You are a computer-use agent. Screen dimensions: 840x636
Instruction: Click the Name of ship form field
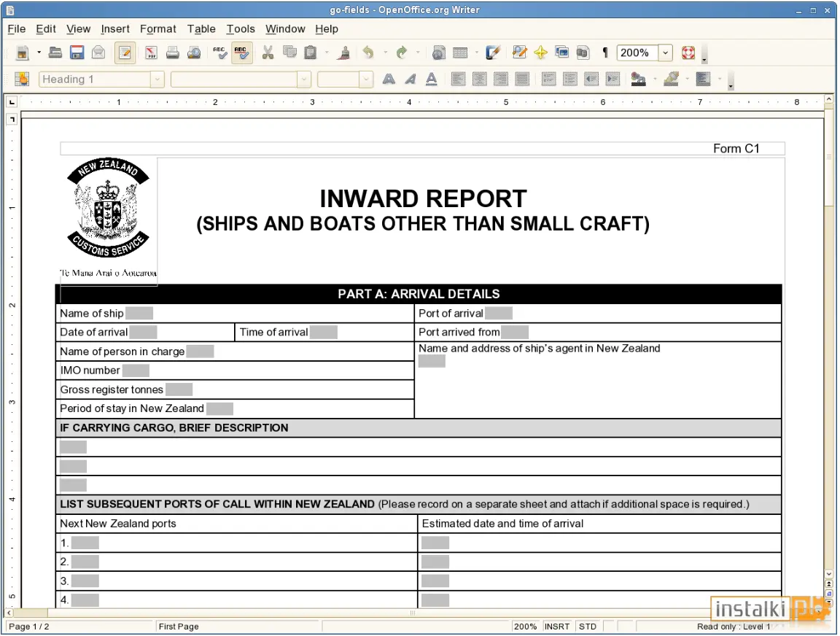(139, 314)
